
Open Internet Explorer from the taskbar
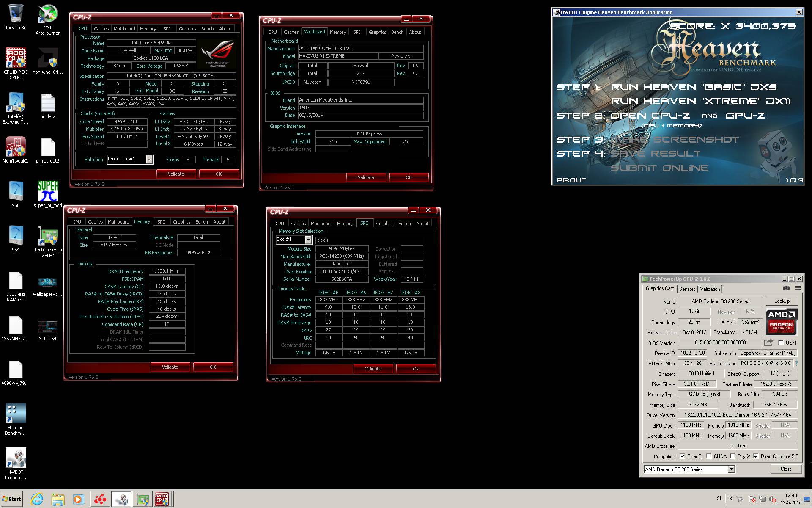click(37, 500)
